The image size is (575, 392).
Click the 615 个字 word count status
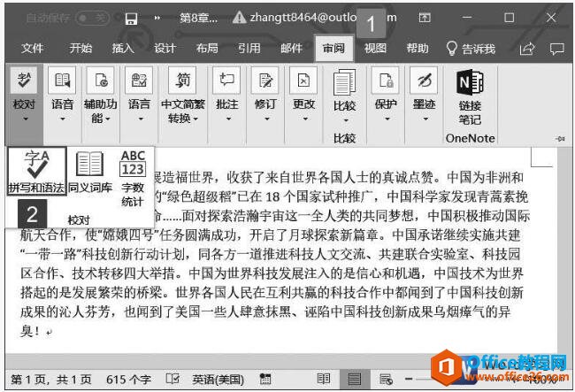click(x=128, y=380)
